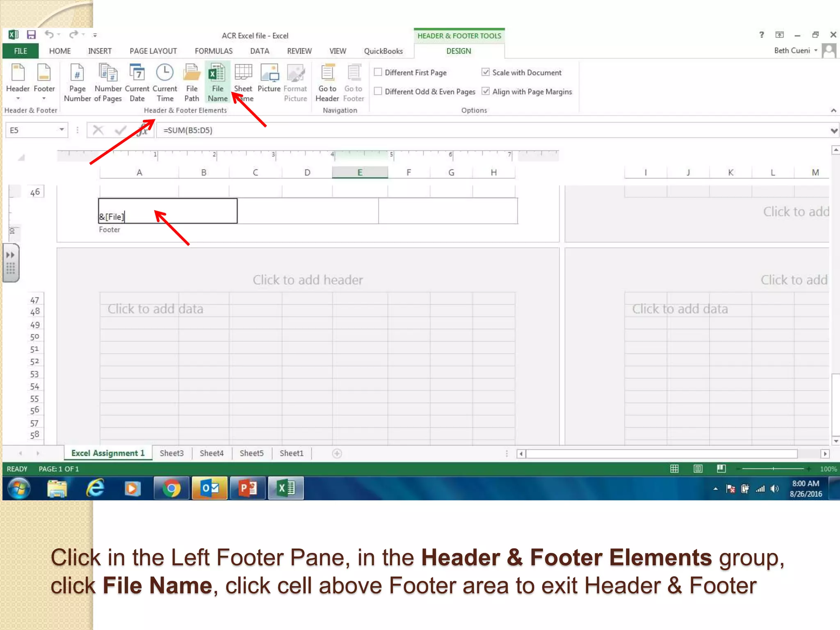Expand the Name Box dropdown
Screen dimensions: 840x630
62,130
